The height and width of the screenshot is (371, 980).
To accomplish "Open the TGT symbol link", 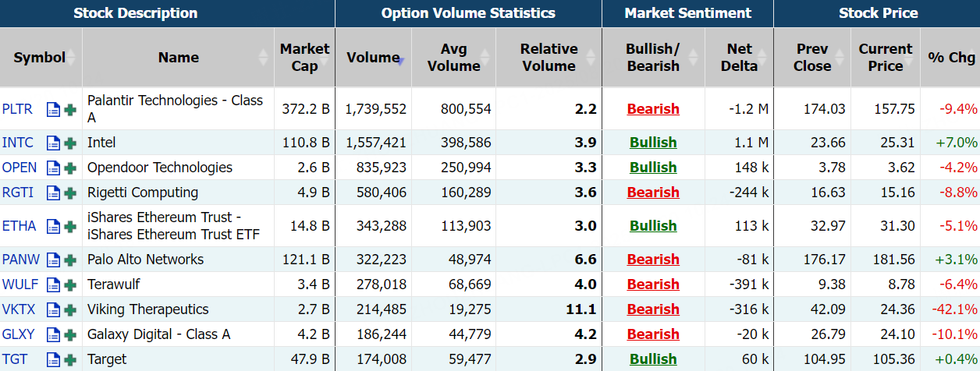I will 14,359.
